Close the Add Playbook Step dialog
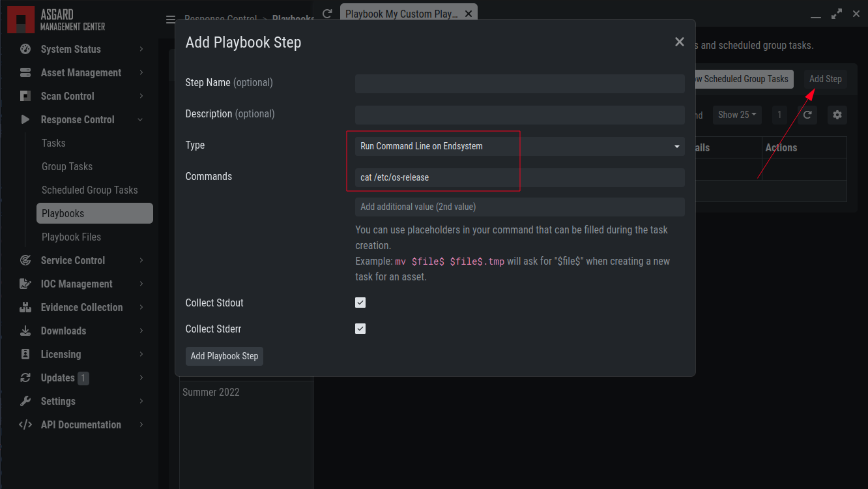 click(x=680, y=42)
